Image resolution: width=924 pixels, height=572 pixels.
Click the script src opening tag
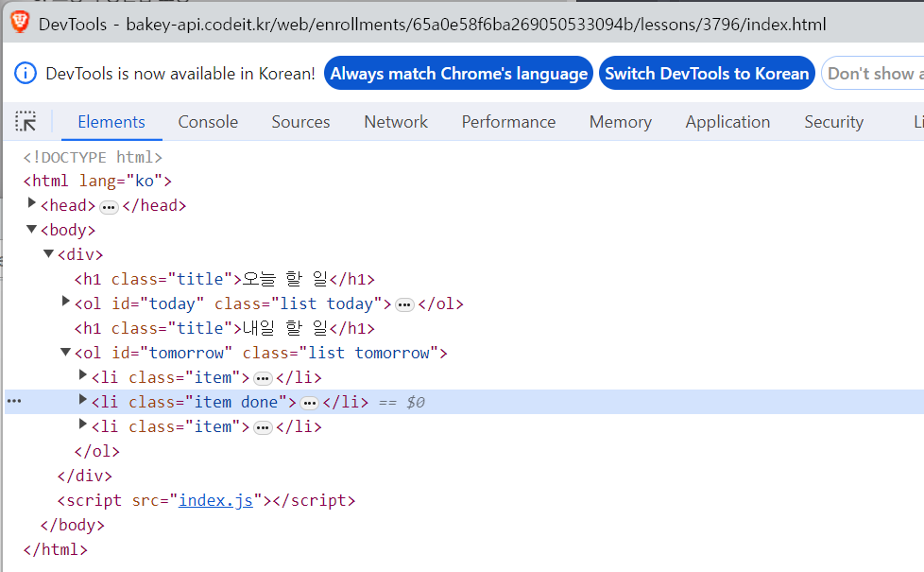pos(163,500)
